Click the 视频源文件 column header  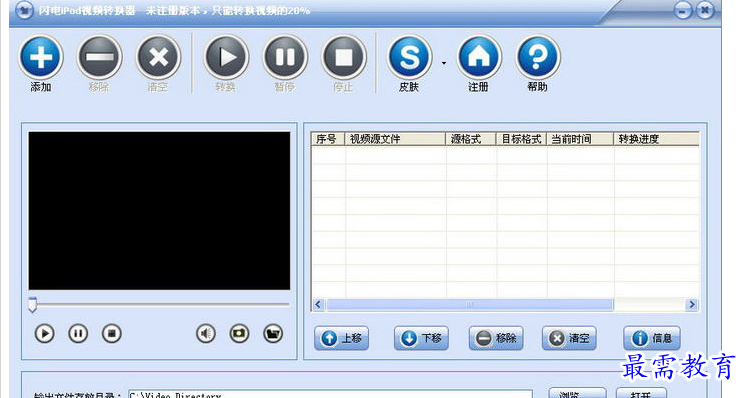(395, 139)
